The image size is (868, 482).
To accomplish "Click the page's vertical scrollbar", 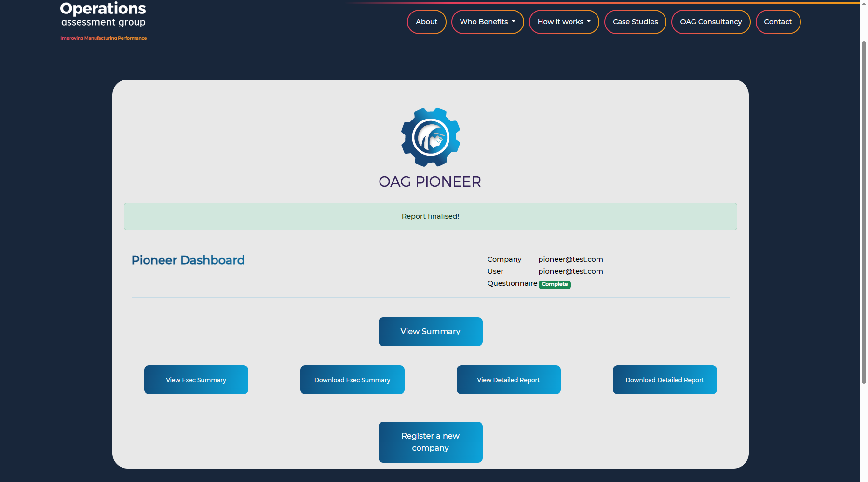I will (864, 212).
